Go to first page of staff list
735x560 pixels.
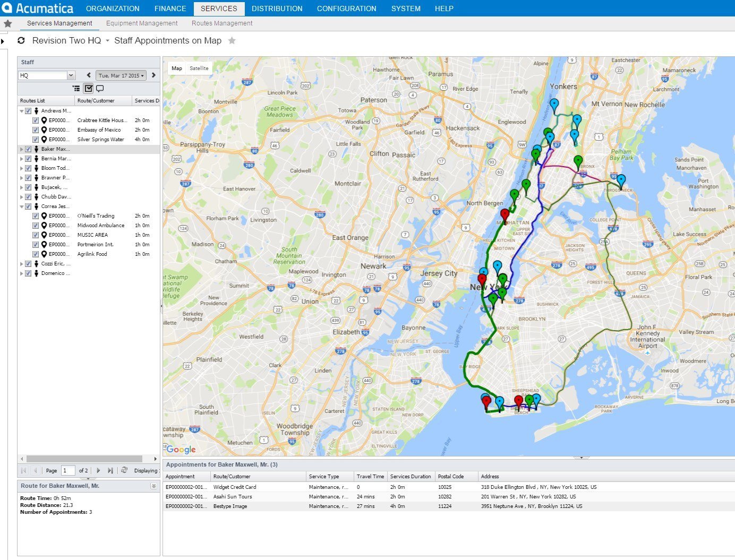pyautogui.click(x=23, y=470)
